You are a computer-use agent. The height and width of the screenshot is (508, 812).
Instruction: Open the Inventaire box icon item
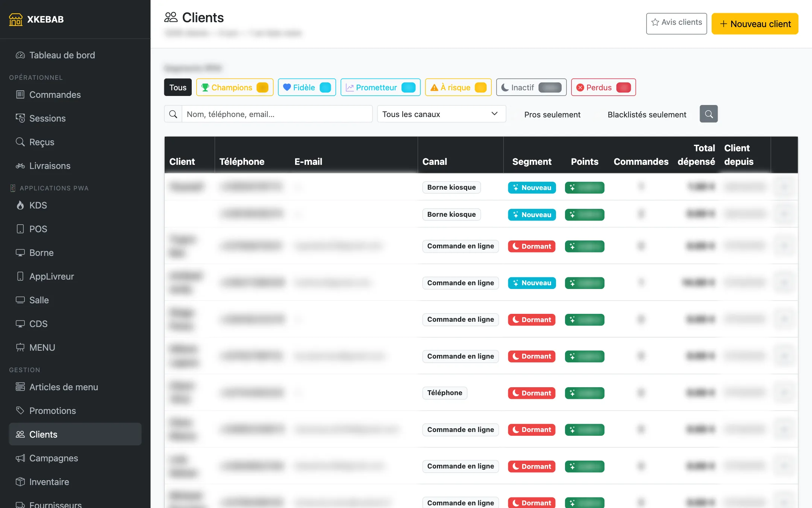click(x=20, y=482)
